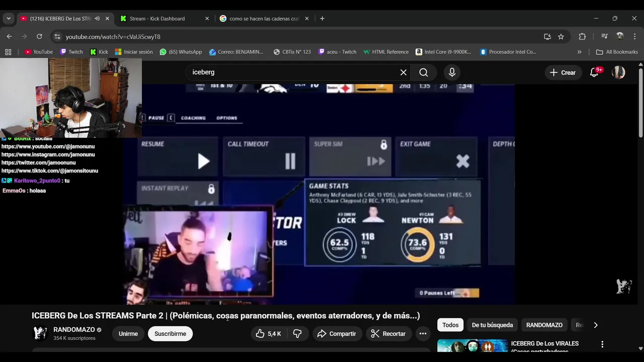
Task: Open the HTML Reference bookmark
Action: tap(386, 52)
